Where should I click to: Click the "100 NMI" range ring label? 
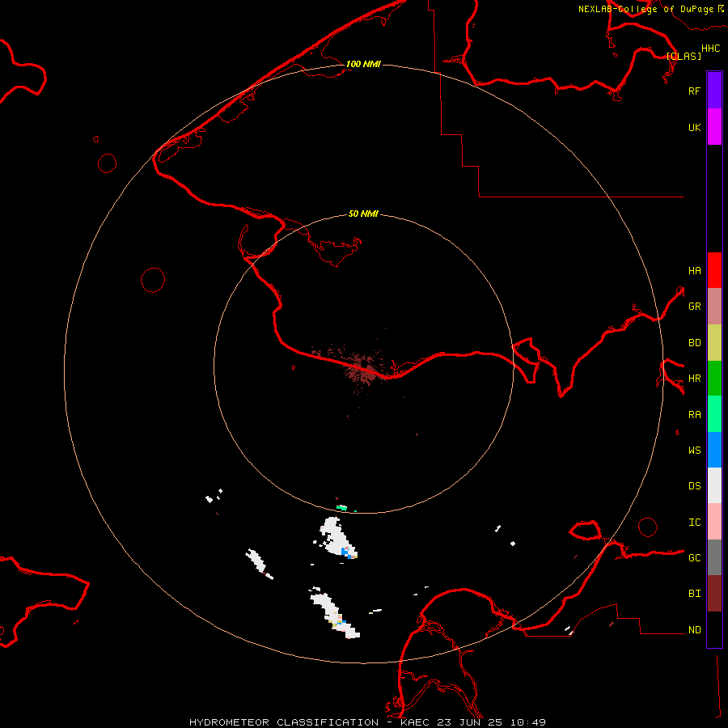363,64
